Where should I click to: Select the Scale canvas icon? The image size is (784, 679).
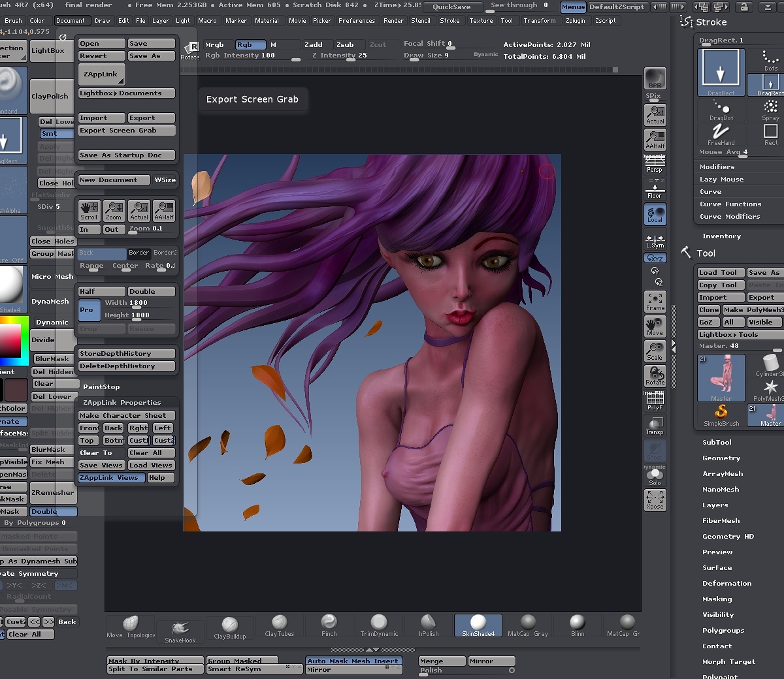point(655,352)
